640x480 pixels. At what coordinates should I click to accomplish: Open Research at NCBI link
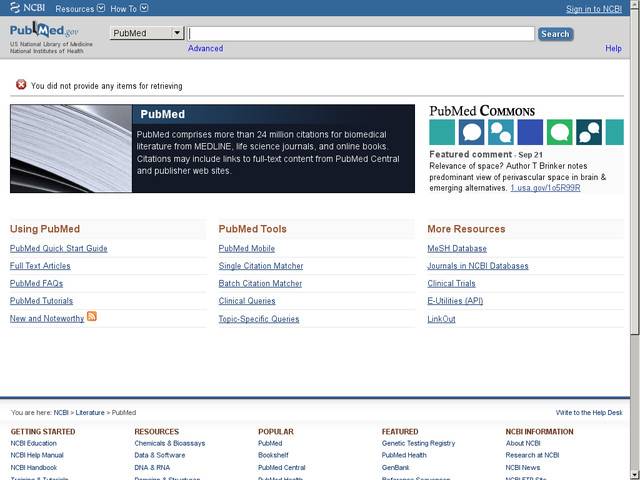(x=532, y=455)
